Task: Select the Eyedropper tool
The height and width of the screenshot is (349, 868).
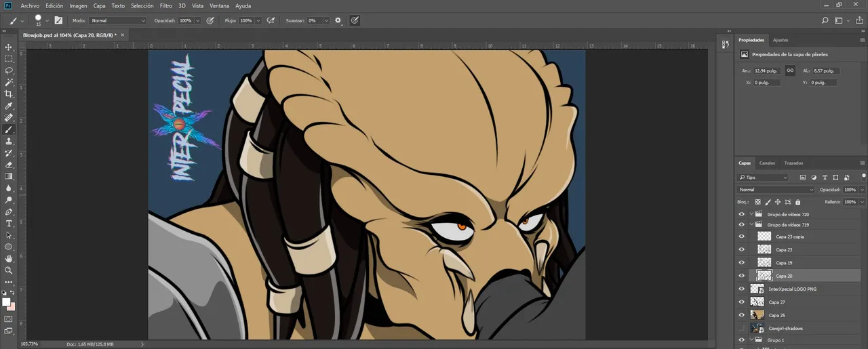Action: (x=9, y=106)
